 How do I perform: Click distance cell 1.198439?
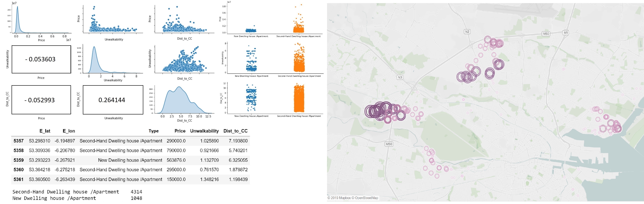(238, 180)
